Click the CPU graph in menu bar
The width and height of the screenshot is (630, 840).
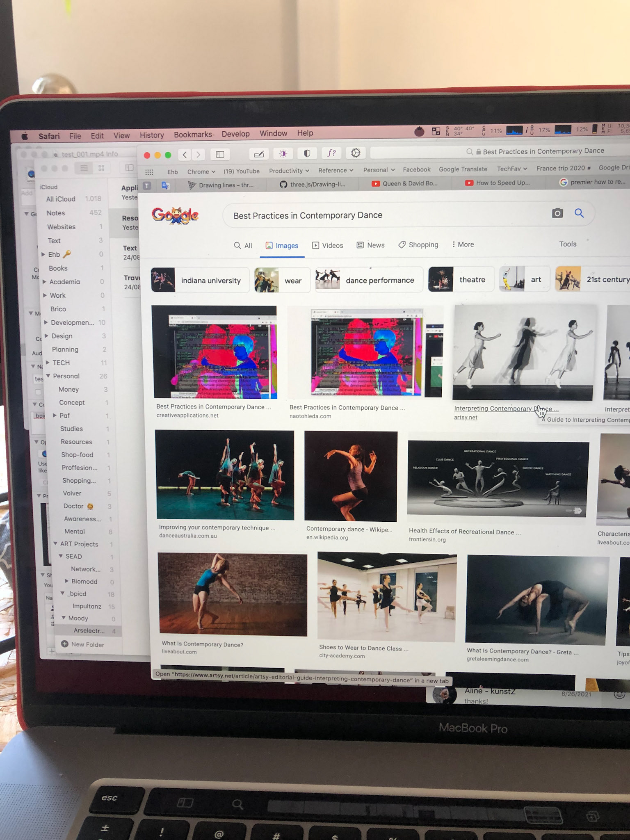(514, 130)
